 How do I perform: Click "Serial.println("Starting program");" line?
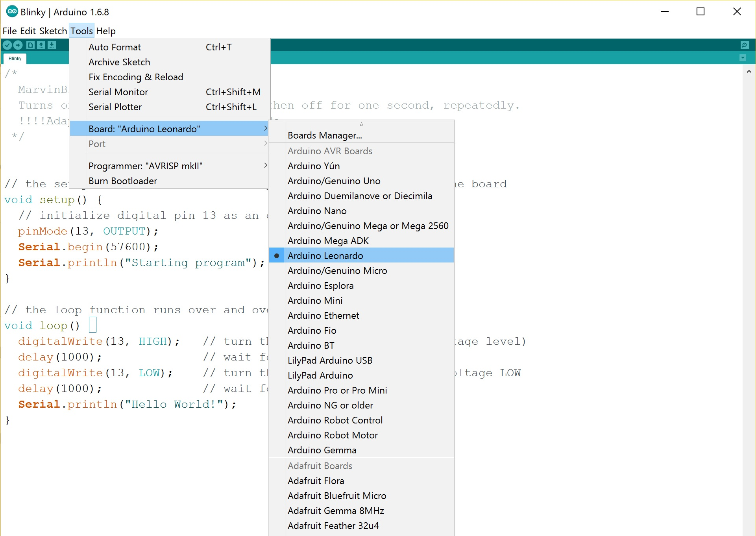pyautogui.click(x=141, y=263)
